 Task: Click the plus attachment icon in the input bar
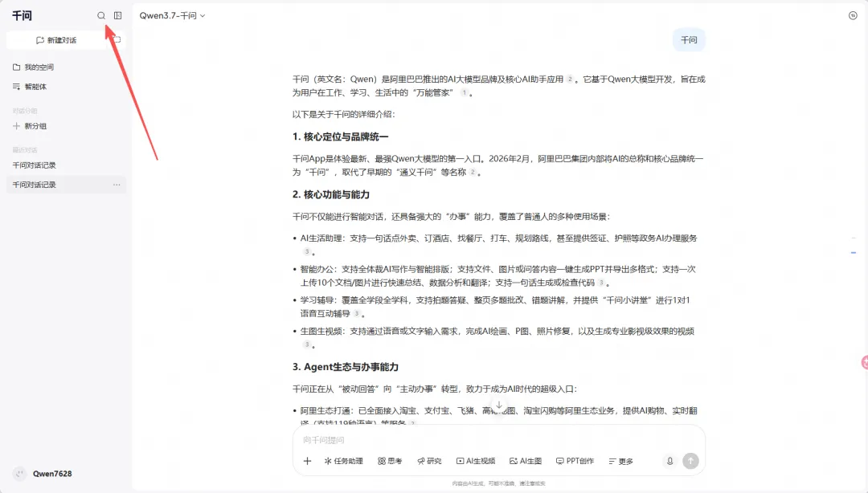click(x=307, y=461)
